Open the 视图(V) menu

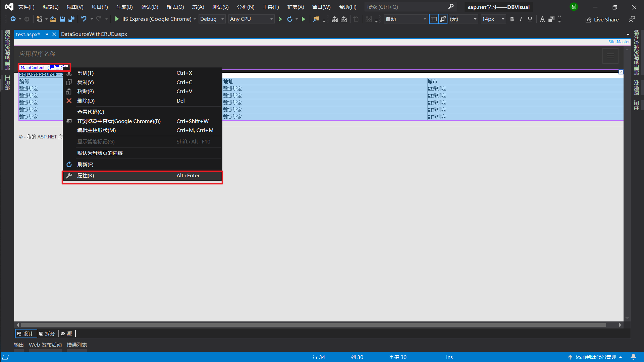tap(75, 7)
